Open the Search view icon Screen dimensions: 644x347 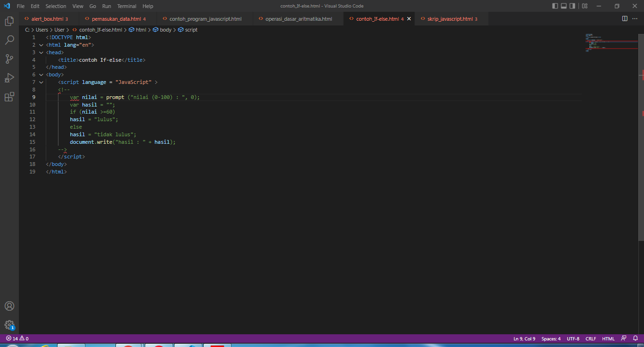(x=9, y=40)
